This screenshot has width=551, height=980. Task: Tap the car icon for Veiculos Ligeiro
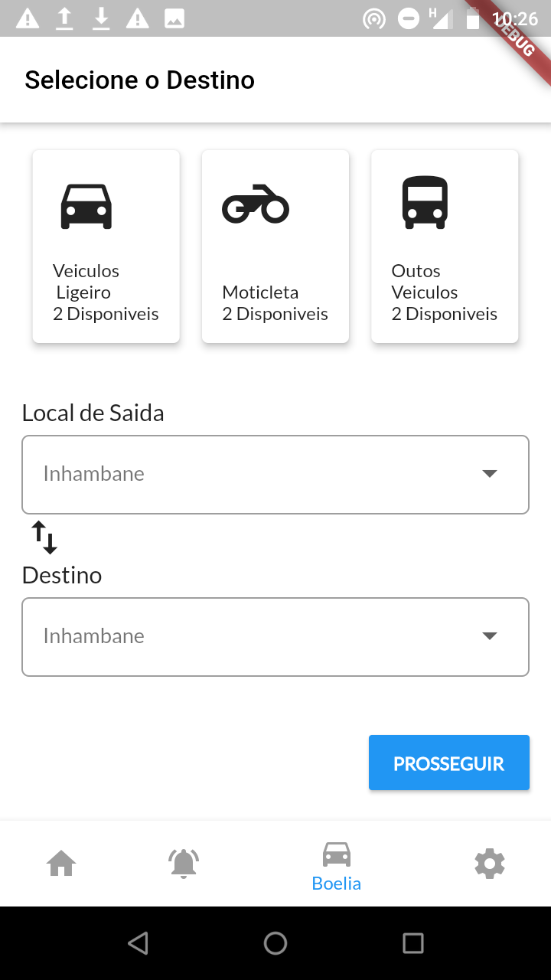[x=86, y=206]
